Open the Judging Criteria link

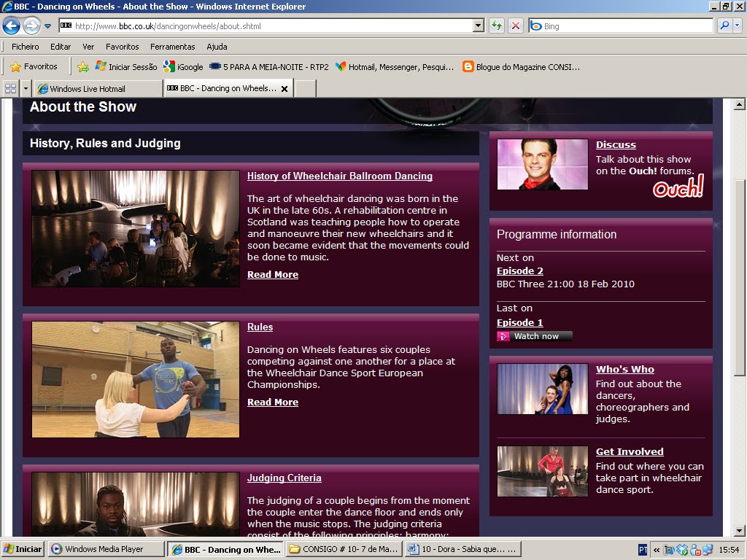pyautogui.click(x=284, y=478)
